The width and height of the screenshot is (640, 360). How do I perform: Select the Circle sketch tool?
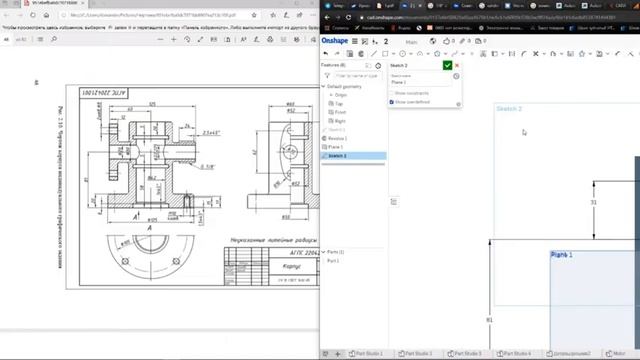[x=402, y=53]
